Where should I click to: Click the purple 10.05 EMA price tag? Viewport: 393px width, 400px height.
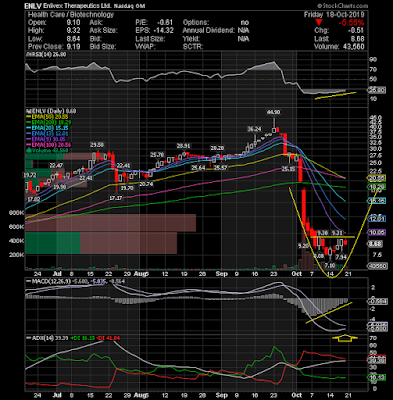[376, 233]
